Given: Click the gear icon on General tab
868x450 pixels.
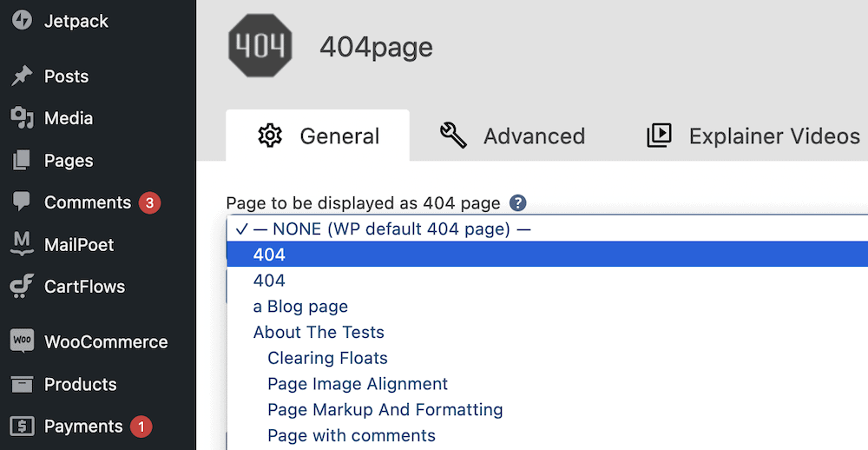Looking at the screenshot, I should click(x=270, y=136).
